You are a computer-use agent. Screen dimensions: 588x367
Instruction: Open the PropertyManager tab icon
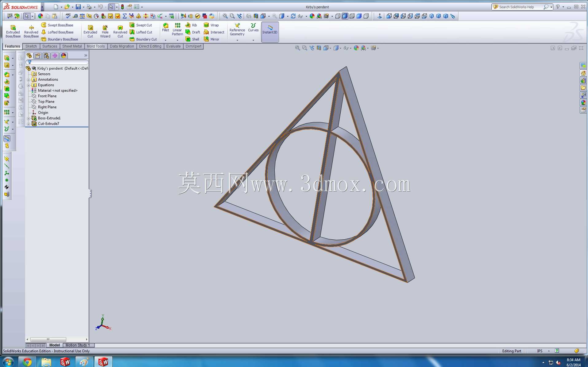pyautogui.click(x=38, y=56)
